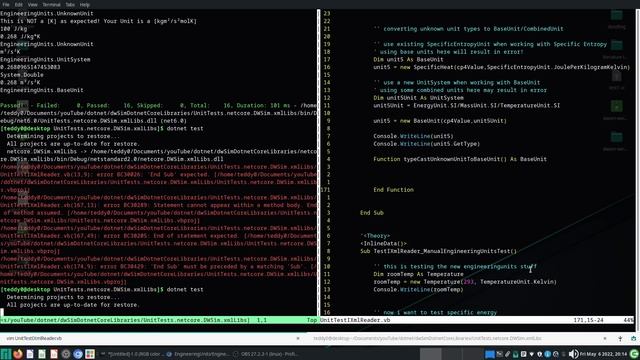This screenshot has width=640, height=360.
Task: Close the vim UnitTestIXmlReader.vb tab
Action: (298, 338)
